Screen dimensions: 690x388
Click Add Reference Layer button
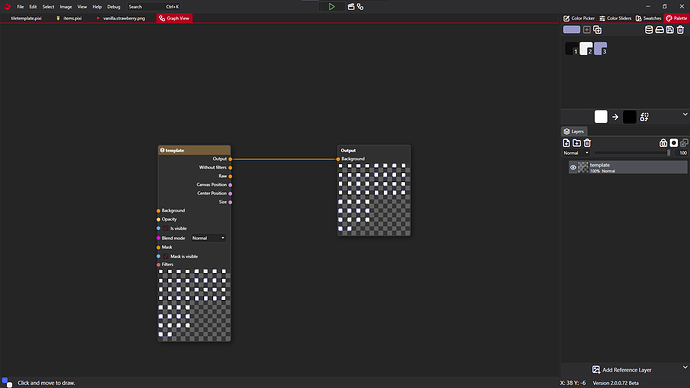point(621,370)
